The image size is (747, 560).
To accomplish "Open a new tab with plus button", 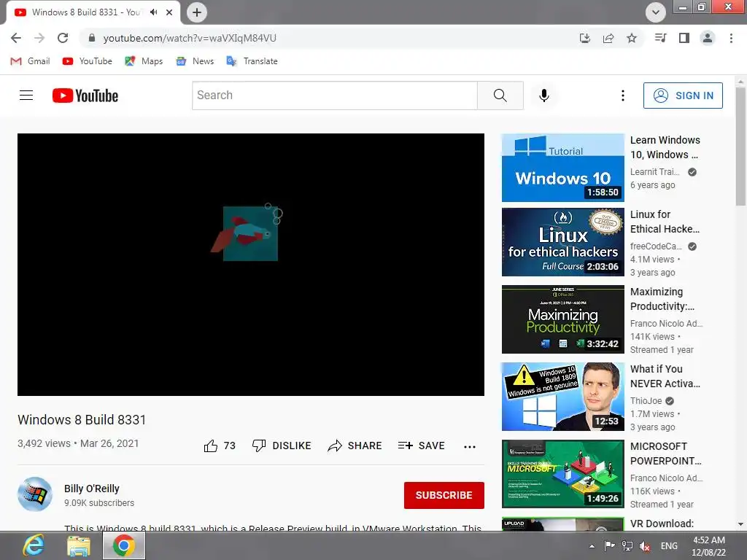I will click(x=197, y=12).
